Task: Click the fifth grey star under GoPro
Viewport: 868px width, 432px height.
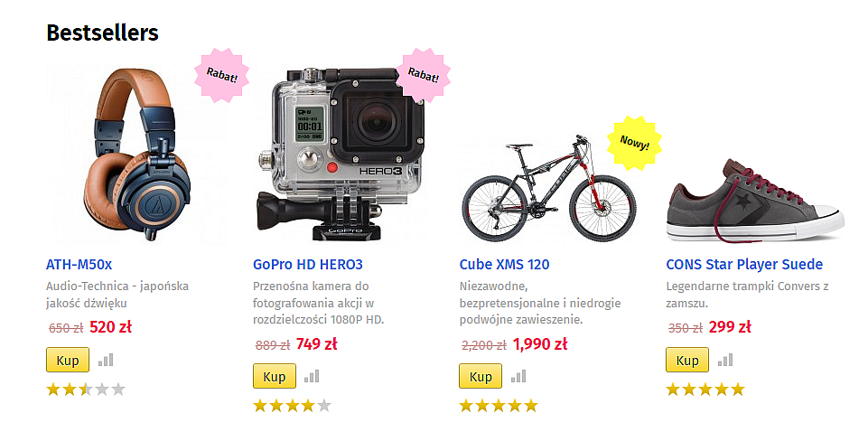Action: click(324, 406)
